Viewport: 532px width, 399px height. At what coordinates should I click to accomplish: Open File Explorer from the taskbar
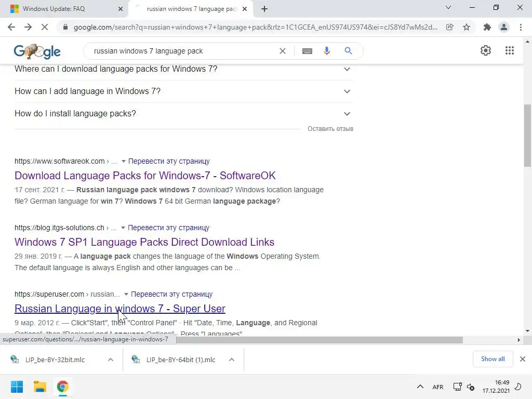[x=39, y=387]
